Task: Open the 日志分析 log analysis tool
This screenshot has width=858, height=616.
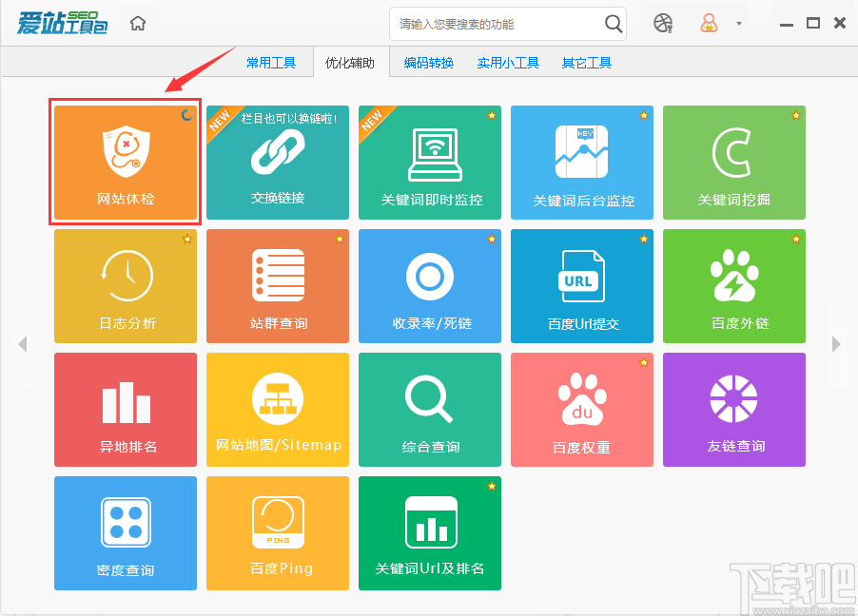Action: (x=125, y=285)
